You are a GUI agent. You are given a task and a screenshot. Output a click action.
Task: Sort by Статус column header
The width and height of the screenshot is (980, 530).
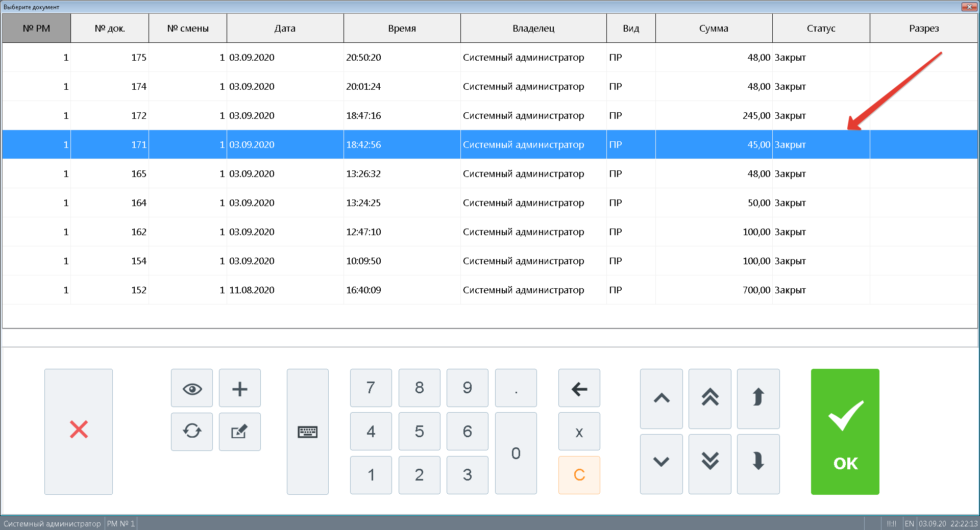pos(821,28)
